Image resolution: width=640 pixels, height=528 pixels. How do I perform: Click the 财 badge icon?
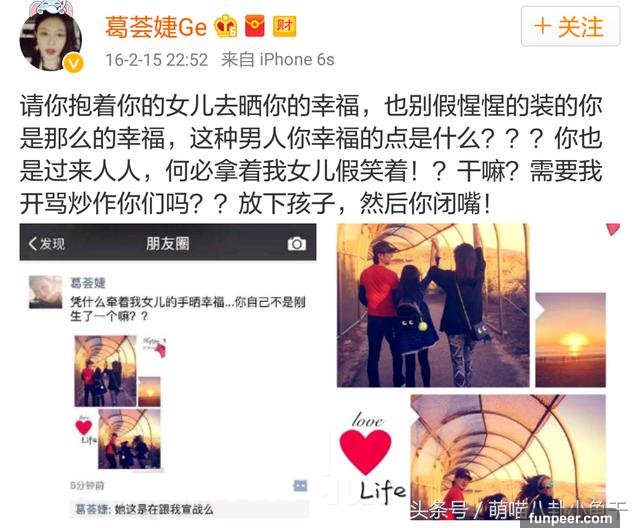pos(284,26)
